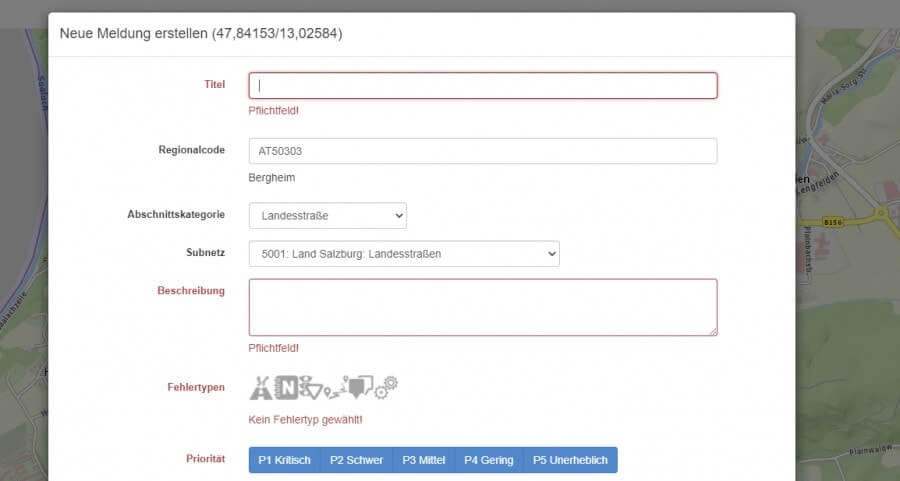This screenshot has width=900, height=481.
Task: Click into the Regionalcode field with AT50303
Action: click(482, 151)
